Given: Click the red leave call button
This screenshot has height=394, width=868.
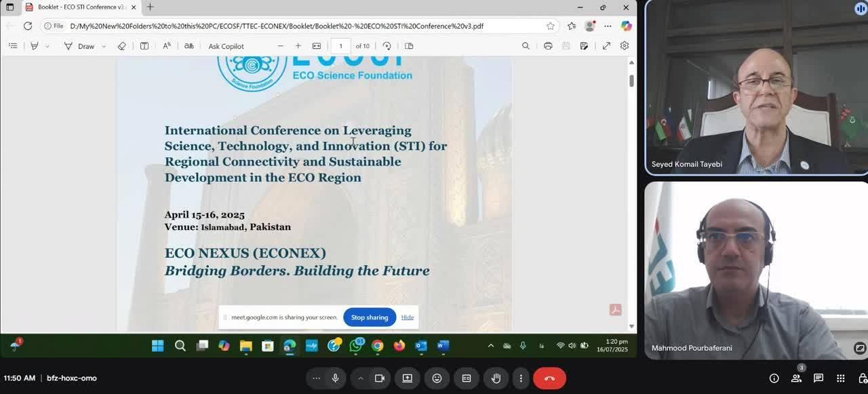Looking at the screenshot, I should (x=549, y=378).
